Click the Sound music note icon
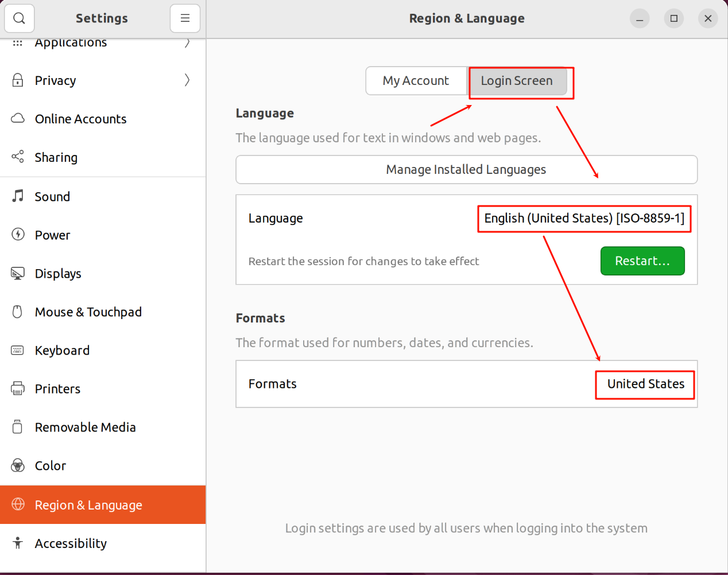728x575 pixels. tap(18, 196)
